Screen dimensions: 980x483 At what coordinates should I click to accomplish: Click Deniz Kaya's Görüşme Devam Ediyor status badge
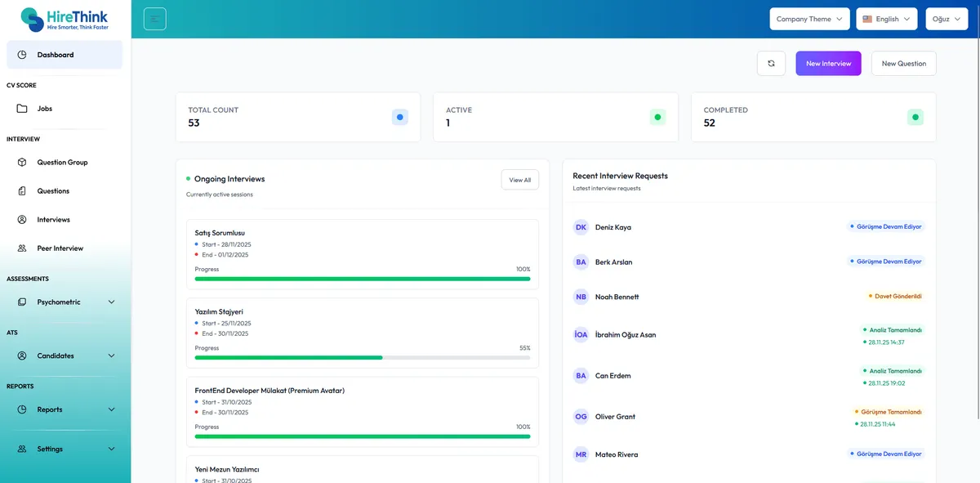pyautogui.click(x=886, y=226)
